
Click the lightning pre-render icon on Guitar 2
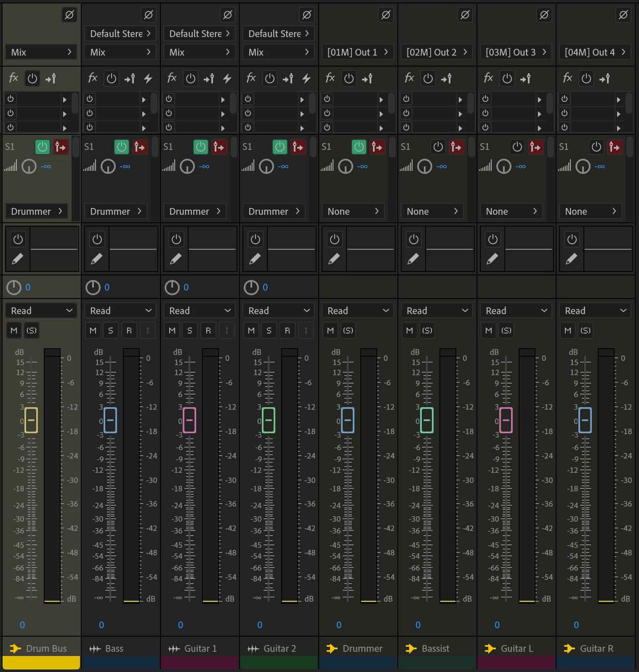pos(306,78)
